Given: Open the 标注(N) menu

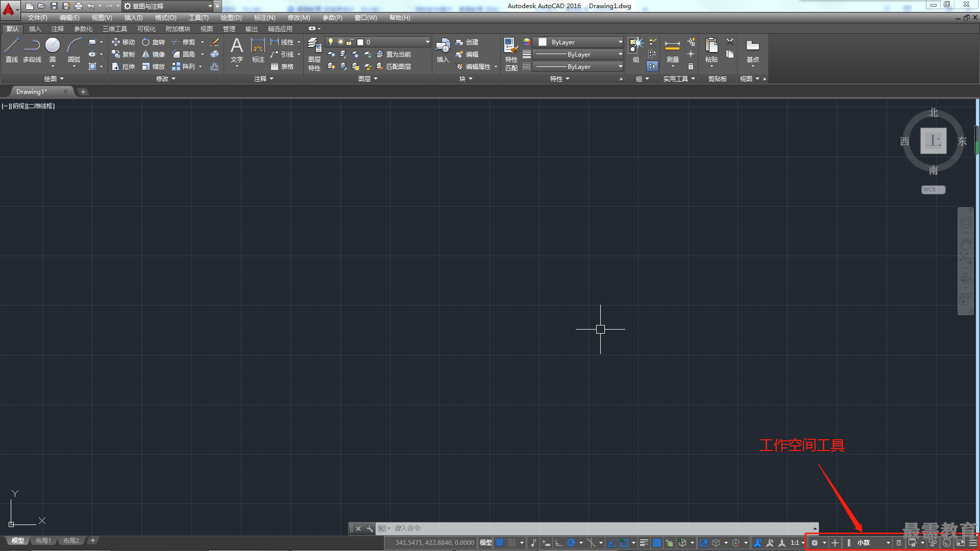Looking at the screenshot, I should [264, 17].
